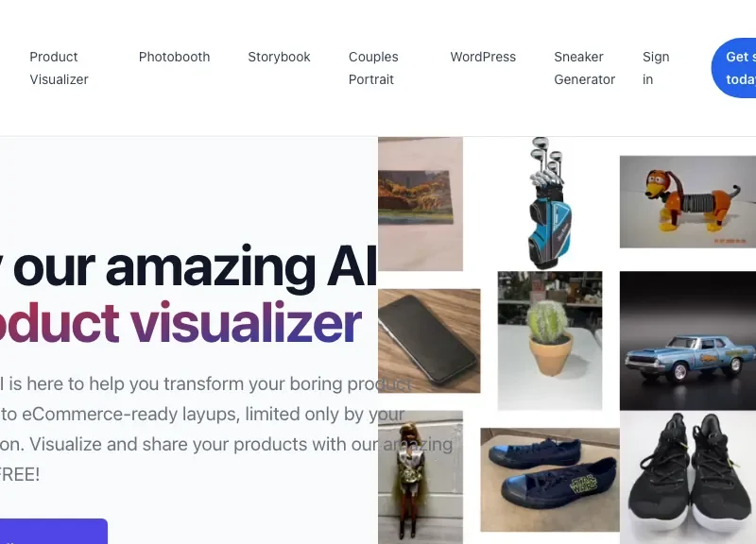Choose the doll figure thumbnail
Viewport: 756px width, 544px height.
421,477
